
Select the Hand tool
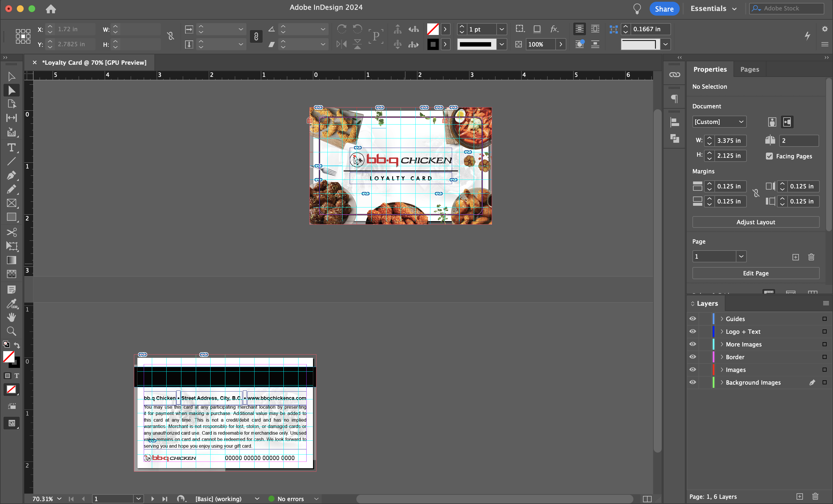coord(12,317)
